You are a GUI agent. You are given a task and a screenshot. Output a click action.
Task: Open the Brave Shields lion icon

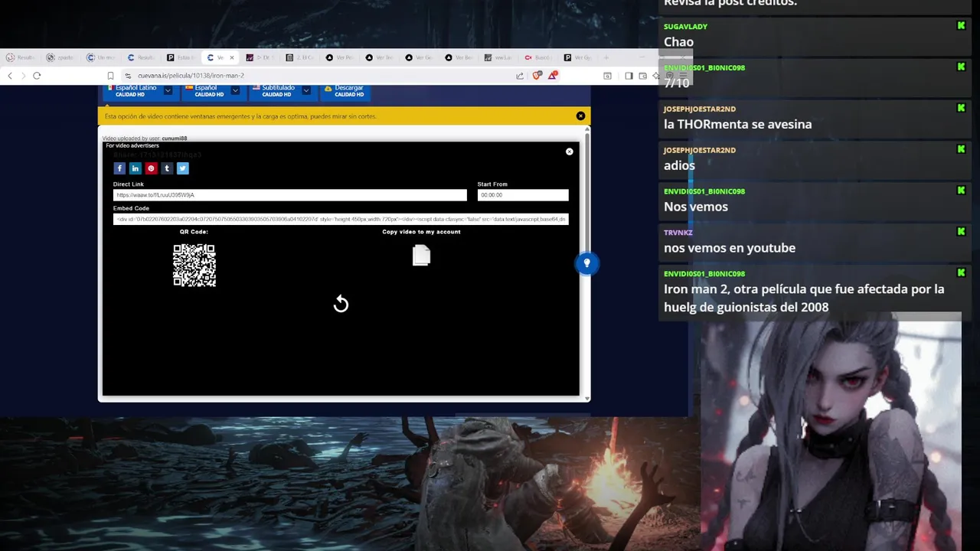(x=537, y=75)
